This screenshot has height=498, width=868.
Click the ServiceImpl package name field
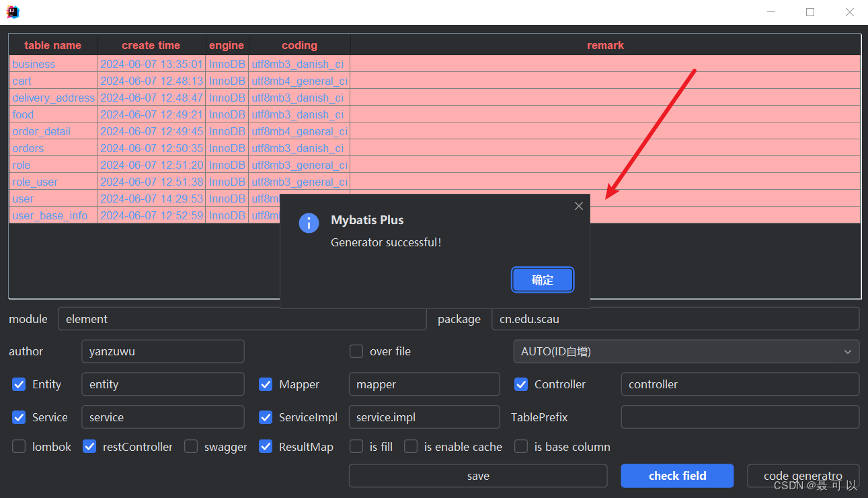point(424,417)
